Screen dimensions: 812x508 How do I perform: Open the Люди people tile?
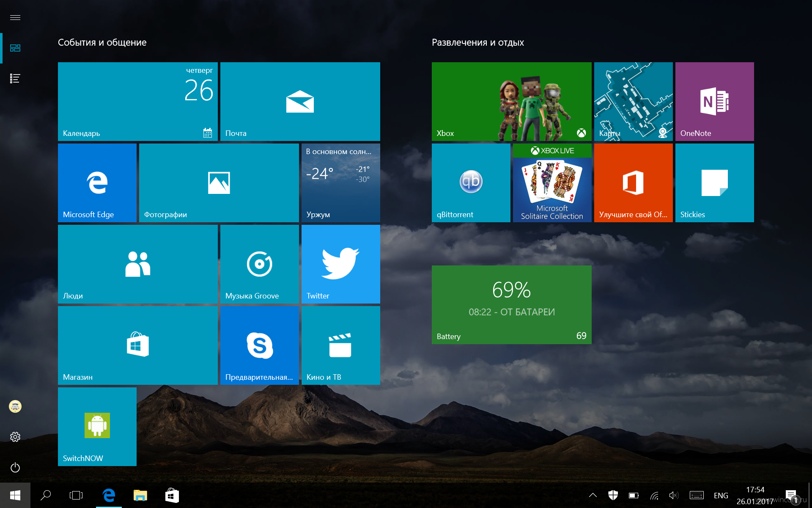[138, 264]
